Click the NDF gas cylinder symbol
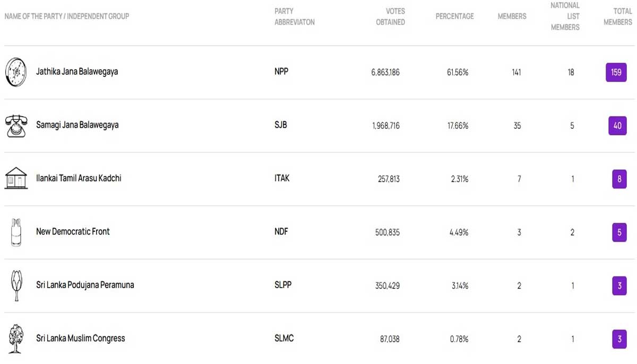Screen dimensions: 637x364 [x=16, y=232]
